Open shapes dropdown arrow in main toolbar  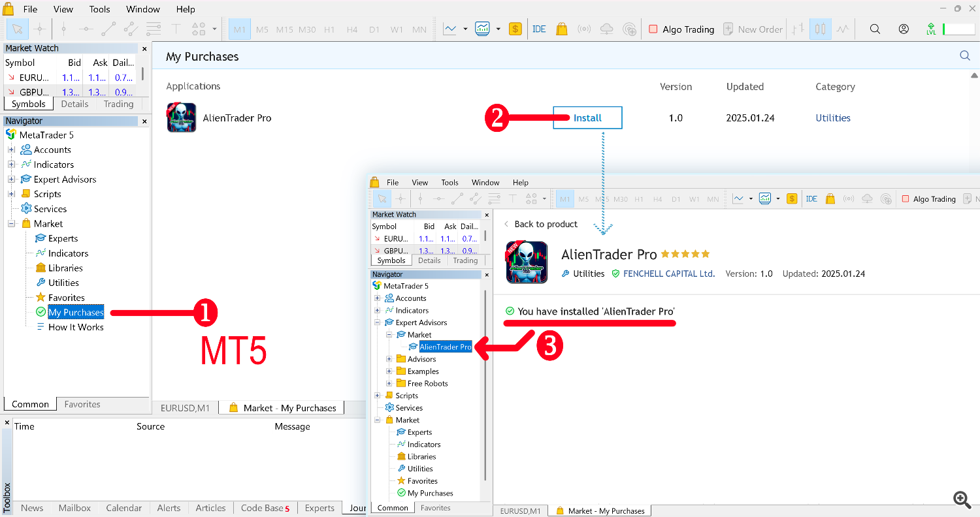[214, 29]
